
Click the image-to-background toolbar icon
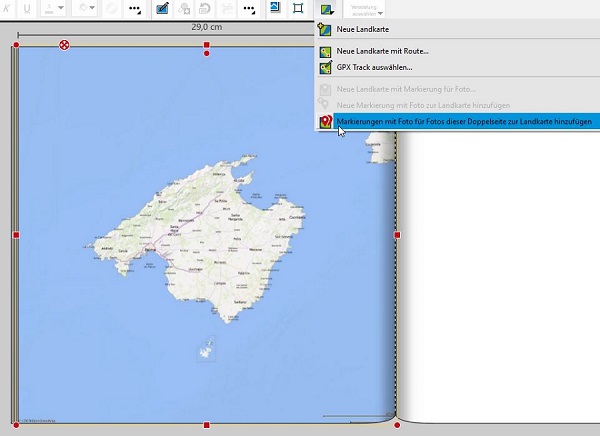click(276, 8)
